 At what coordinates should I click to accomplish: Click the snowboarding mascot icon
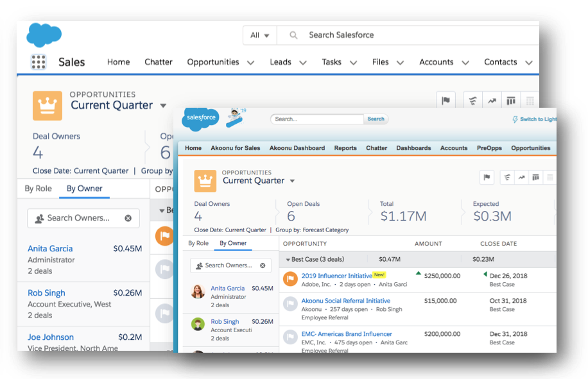236,117
